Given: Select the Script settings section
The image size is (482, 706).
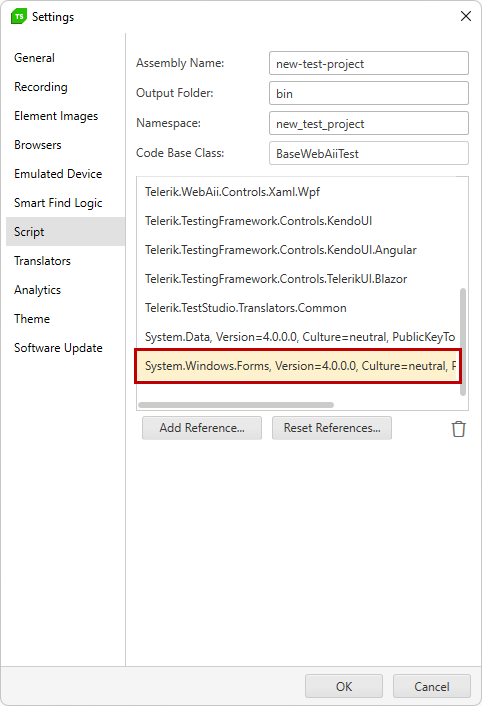Looking at the screenshot, I should pos(65,231).
